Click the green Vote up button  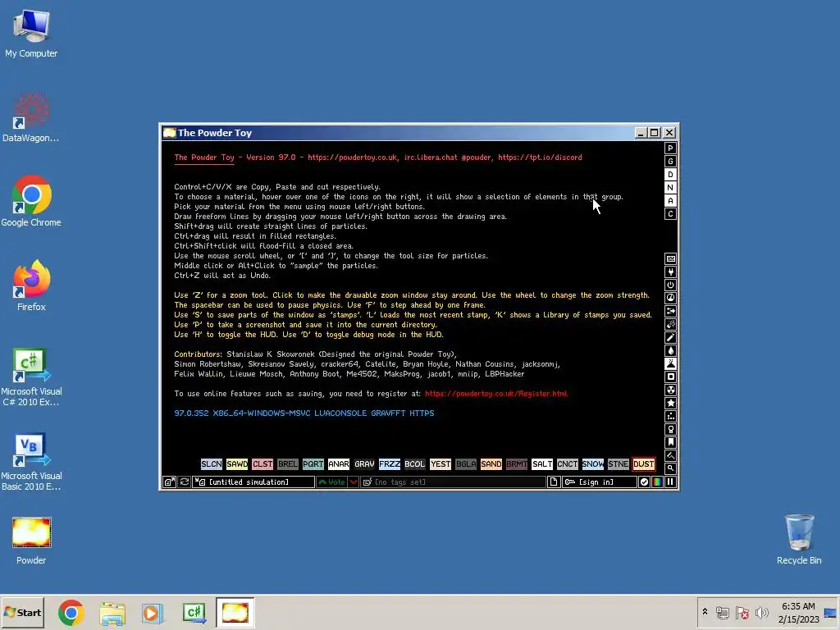332,482
